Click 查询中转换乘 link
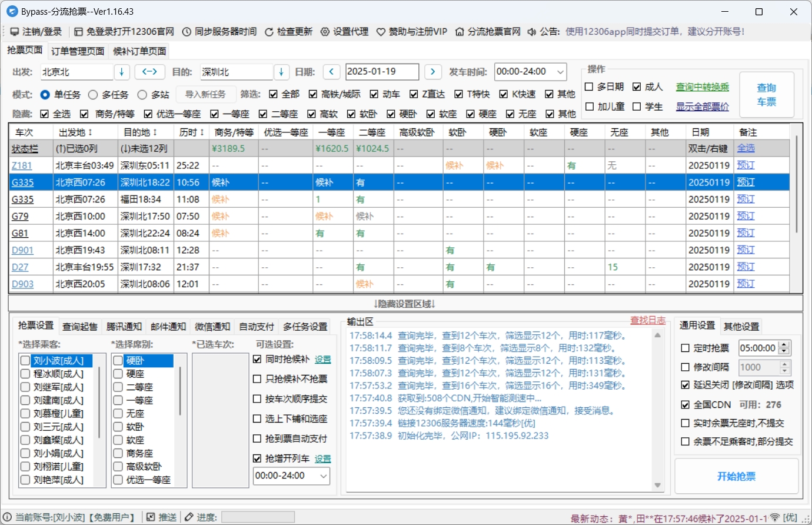Screen dimensions: 812x525 click(x=702, y=87)
